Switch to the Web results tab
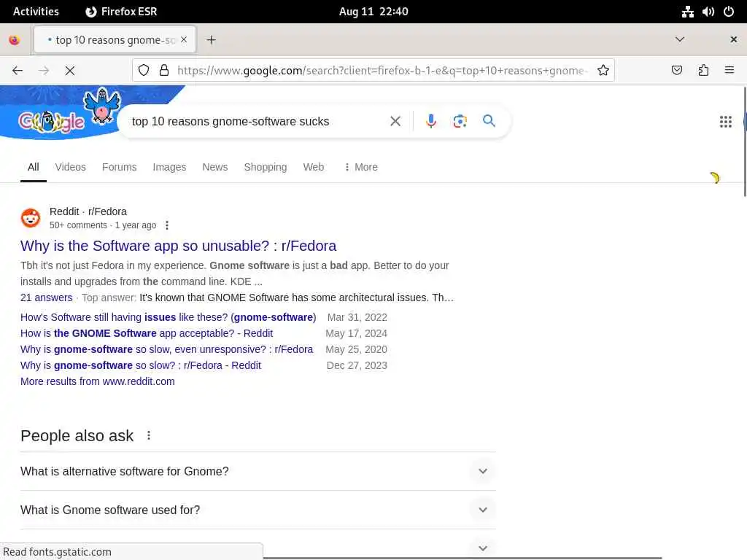 tap(314, 167)
